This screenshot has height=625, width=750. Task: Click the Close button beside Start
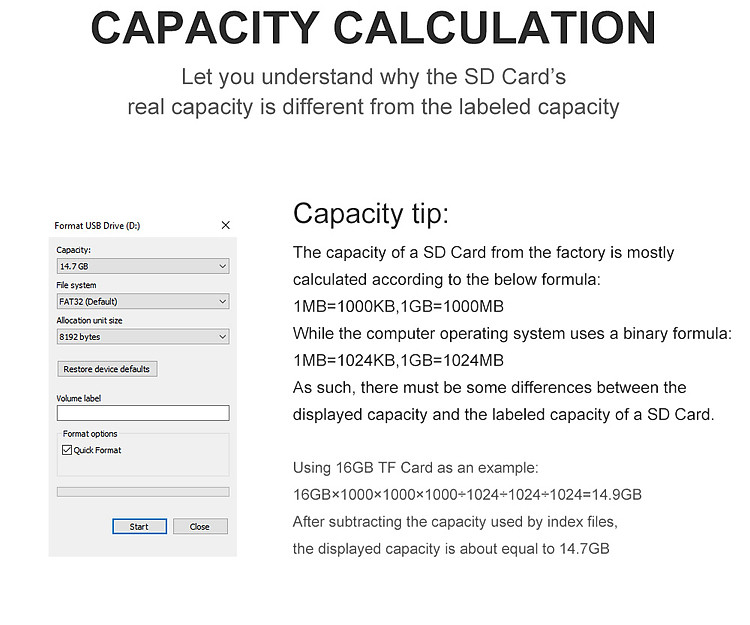pos(200,527)
